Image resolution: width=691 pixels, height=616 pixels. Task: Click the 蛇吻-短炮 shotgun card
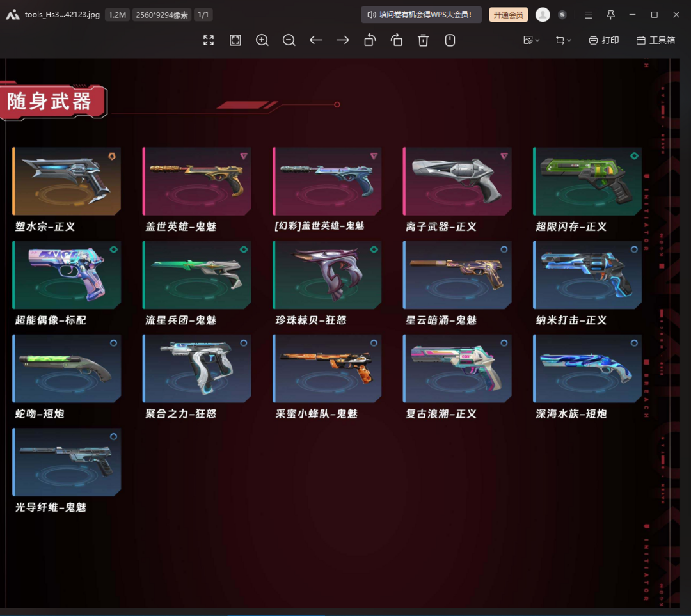pyautogui.click(x=67, y=368)
